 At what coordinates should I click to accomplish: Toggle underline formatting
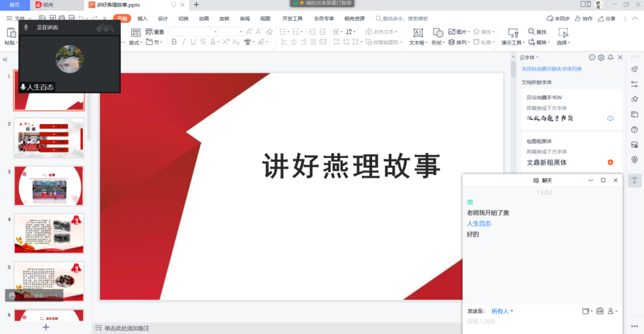[x=193, y=42]
